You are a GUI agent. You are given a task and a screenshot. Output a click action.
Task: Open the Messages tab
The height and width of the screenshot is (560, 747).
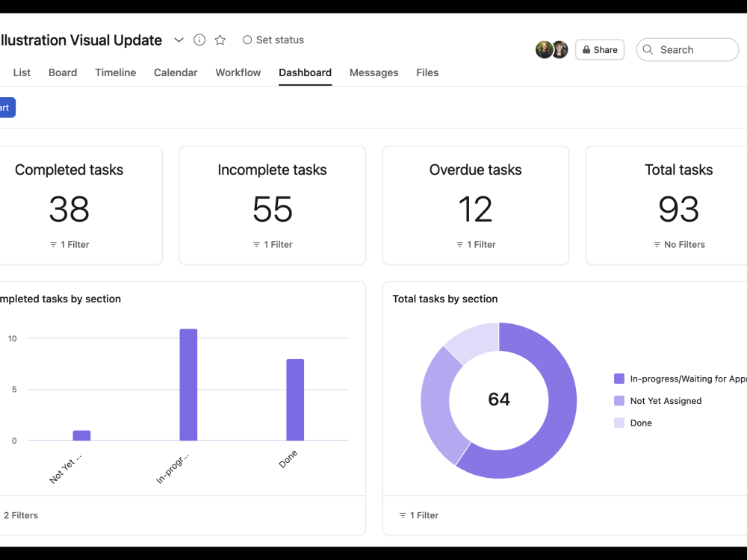(x=373, y=72)
